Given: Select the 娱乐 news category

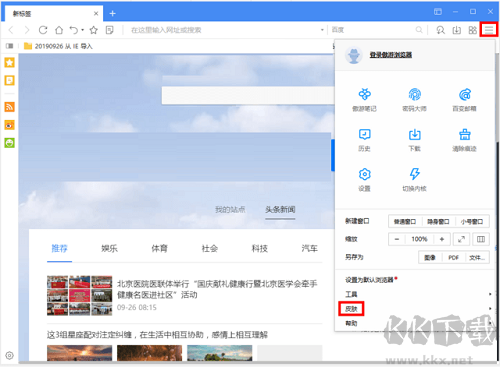Looking at the screenshot, I should pyautogui.click(x=109, y=248).
